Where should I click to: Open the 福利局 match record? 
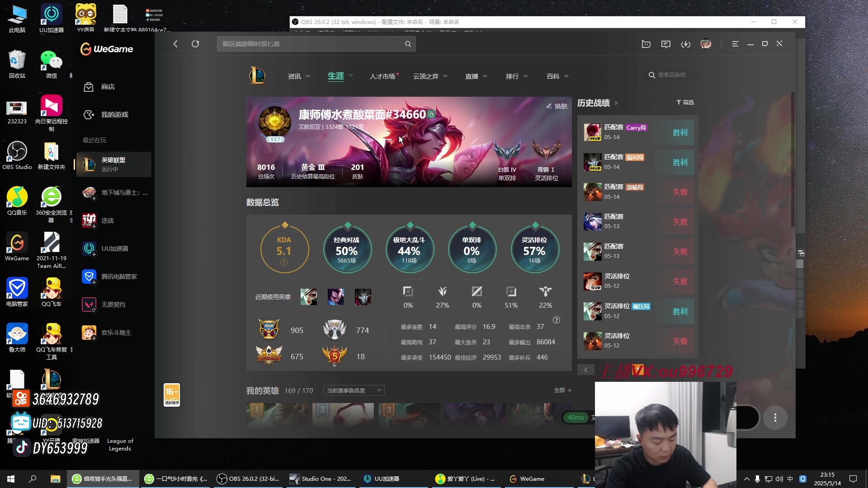pos(638,162)
